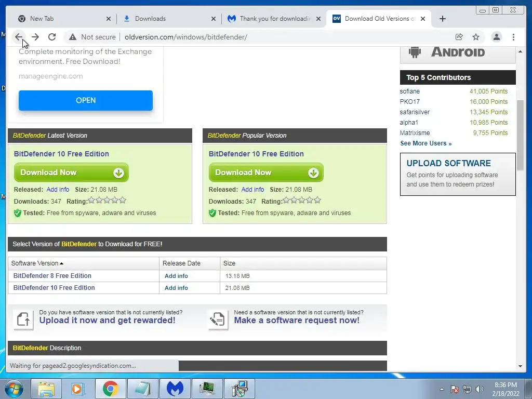This screenshot has width=532, height=399.
Task: Click the manageengine.com ad link
Action: click(50, 76)
